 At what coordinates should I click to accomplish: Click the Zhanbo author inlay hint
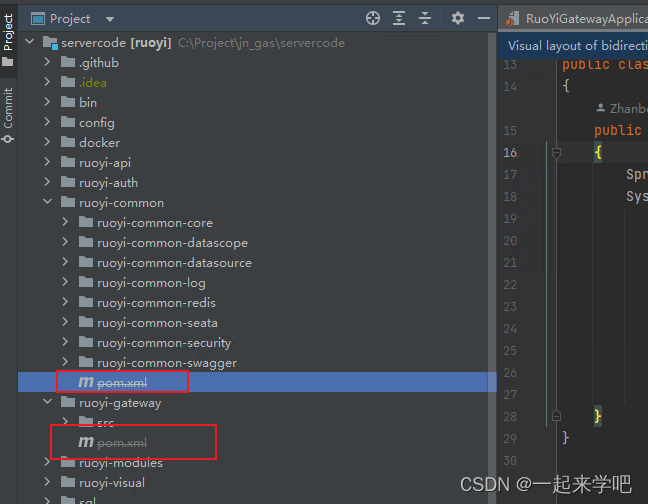622,108
